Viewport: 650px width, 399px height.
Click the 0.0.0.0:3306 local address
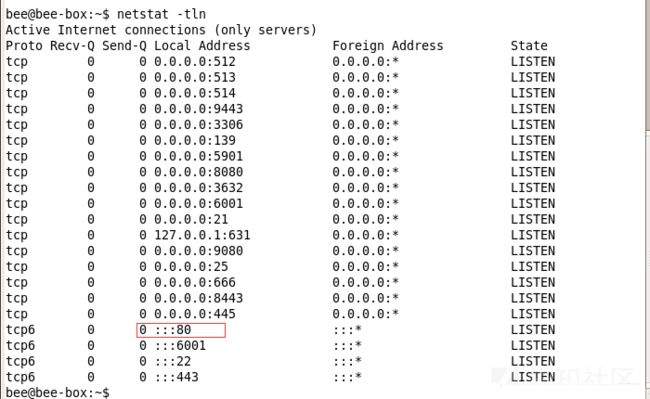coord(199,125)
